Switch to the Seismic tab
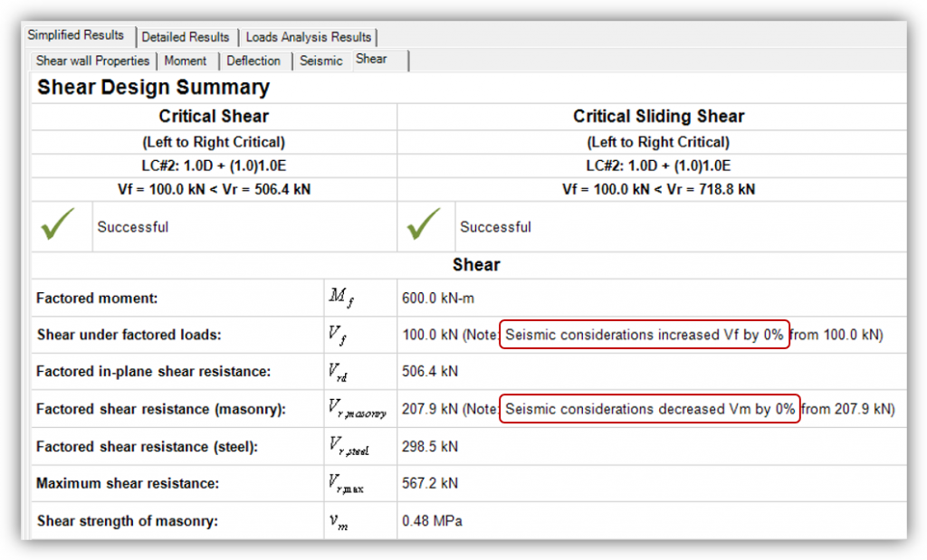The image size is (927, 560). (x=321, y=61)
